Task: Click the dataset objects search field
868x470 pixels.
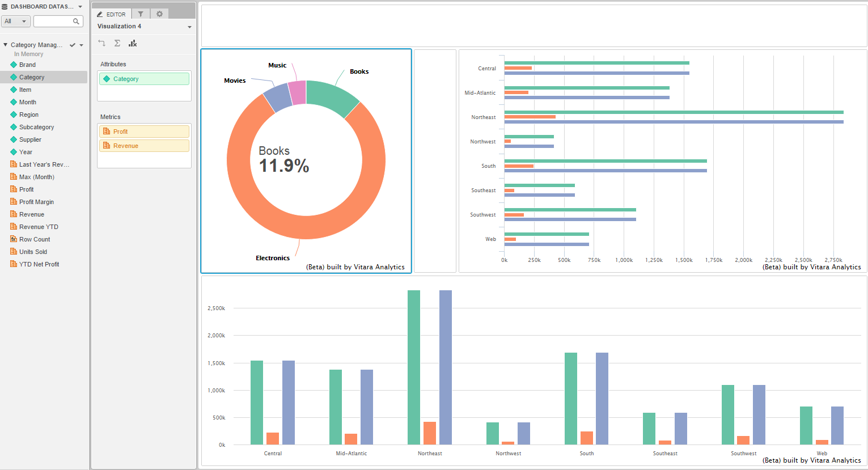Action: tap(58, 21)
